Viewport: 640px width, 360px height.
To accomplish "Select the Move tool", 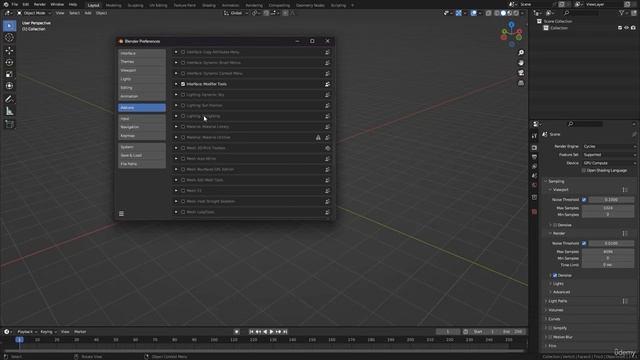I will coord(9,51).
